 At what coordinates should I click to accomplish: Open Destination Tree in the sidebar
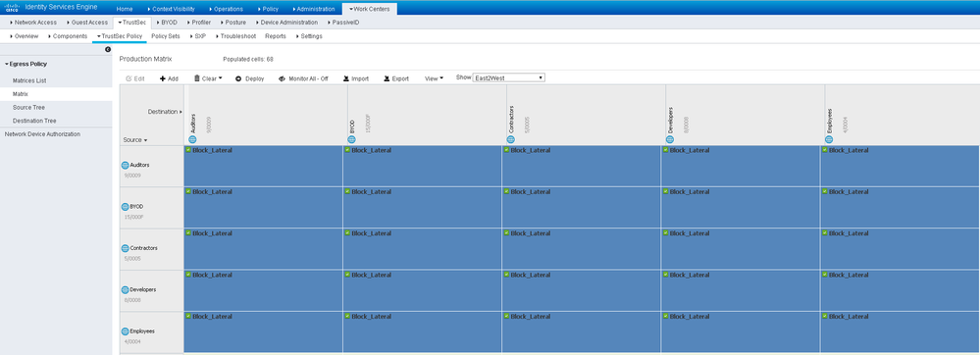click(34, 121)
